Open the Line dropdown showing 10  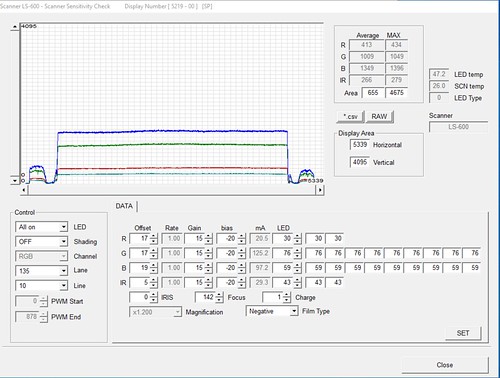click(41, 286)
